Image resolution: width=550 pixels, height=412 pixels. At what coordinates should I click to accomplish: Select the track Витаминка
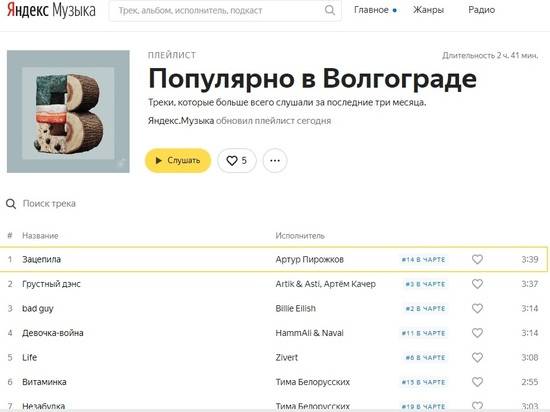pos(44,382)
